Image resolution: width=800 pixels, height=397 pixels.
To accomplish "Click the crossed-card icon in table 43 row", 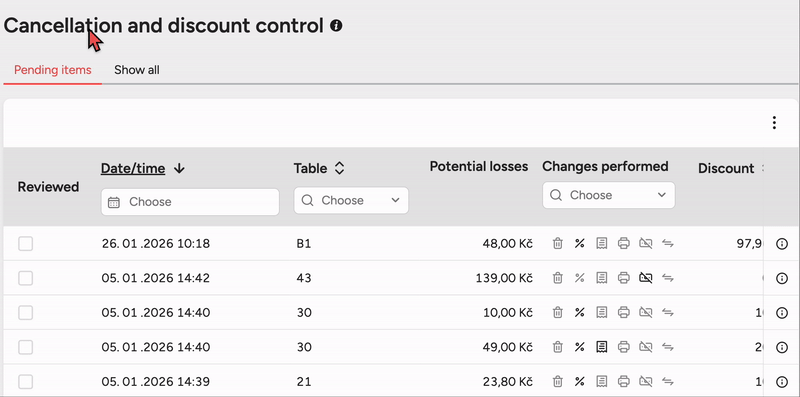I will [x=645, y=278].
